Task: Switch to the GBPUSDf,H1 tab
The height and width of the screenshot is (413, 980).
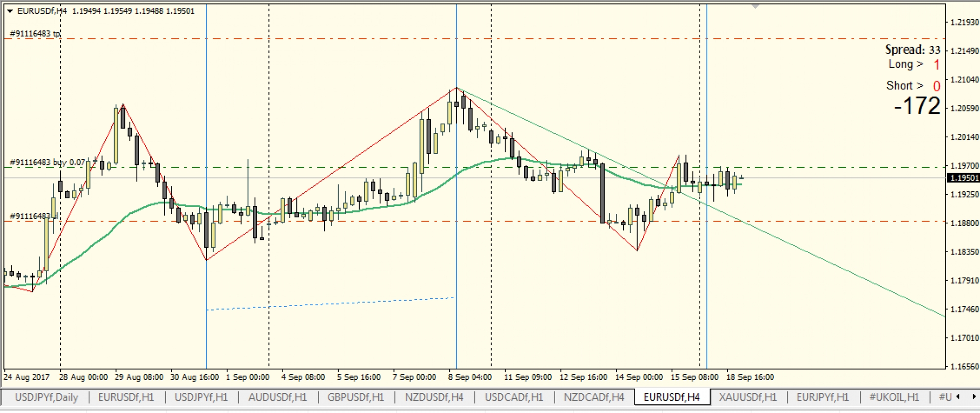Action: [355, 397]
